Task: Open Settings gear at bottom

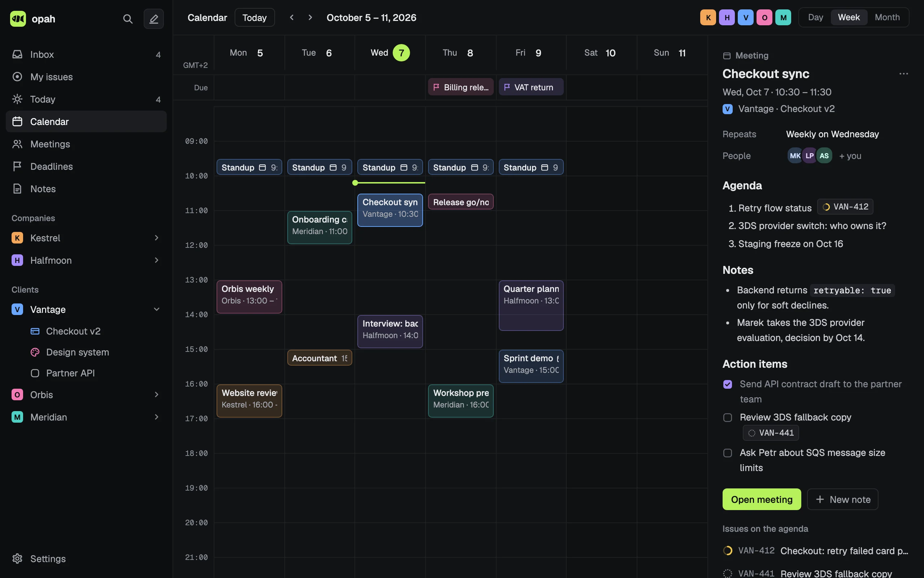Action: point(17,558)
